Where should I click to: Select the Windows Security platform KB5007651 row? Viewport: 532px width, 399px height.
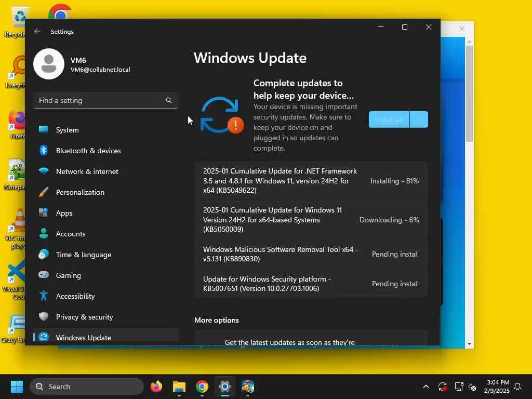coord(311,284)
